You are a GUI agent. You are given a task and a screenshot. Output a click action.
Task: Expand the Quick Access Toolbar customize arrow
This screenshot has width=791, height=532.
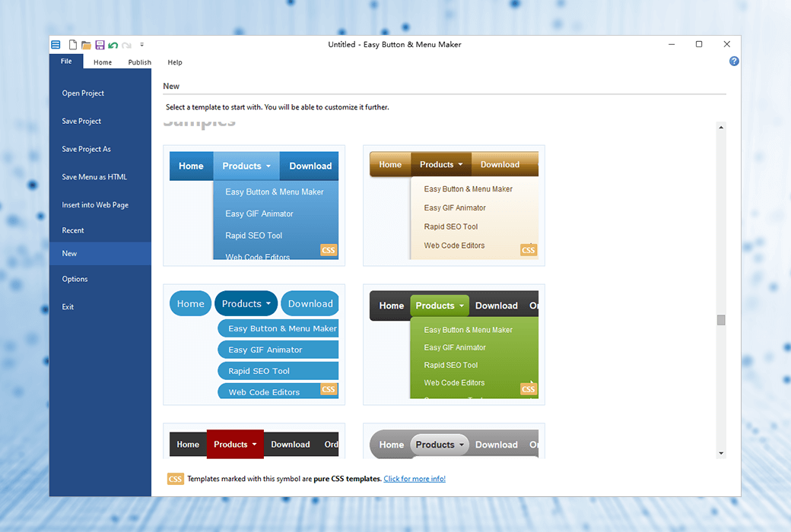pyautogui.click(x=141, y=45)
